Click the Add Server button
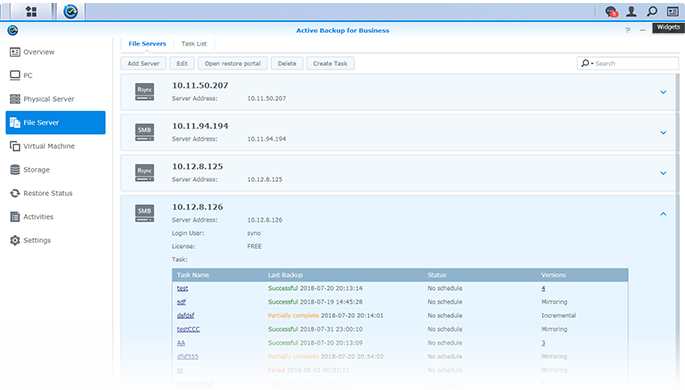685x390 pixels. [143, 63]
